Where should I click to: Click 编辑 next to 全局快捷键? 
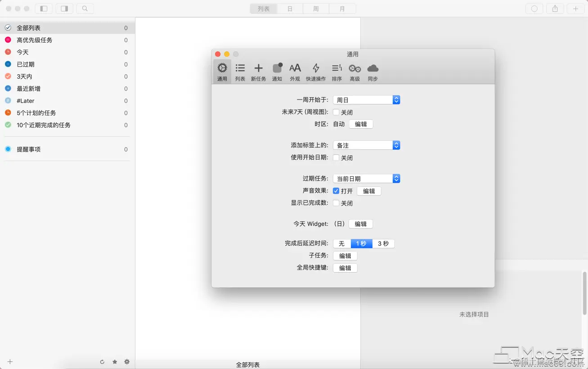coord(345,268)
